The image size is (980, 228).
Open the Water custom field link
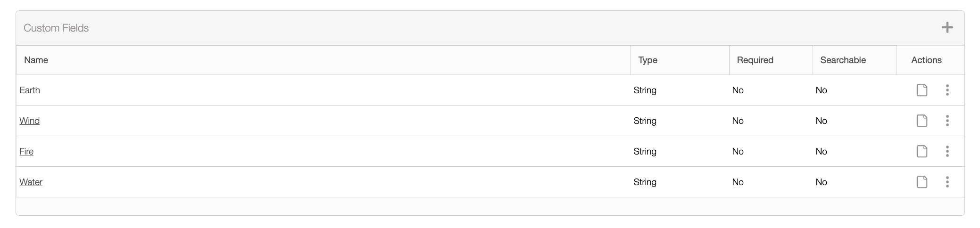pos(31,182)
